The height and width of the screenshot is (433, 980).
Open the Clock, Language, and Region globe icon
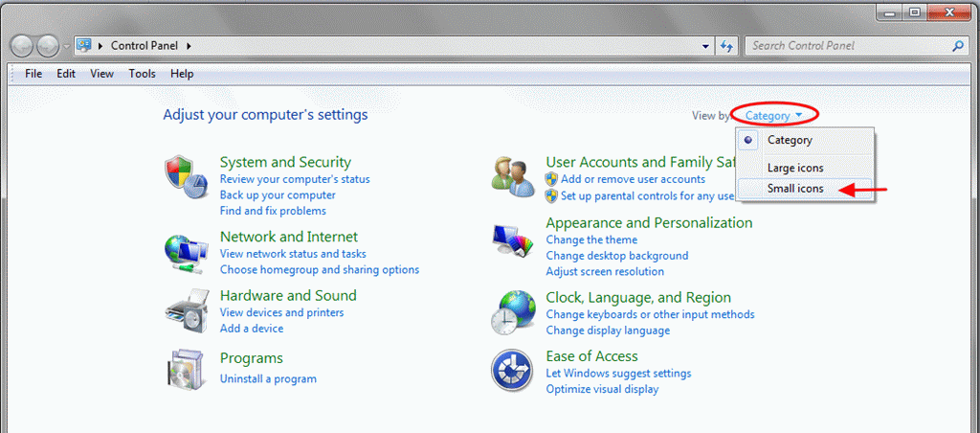pos(513,311)
